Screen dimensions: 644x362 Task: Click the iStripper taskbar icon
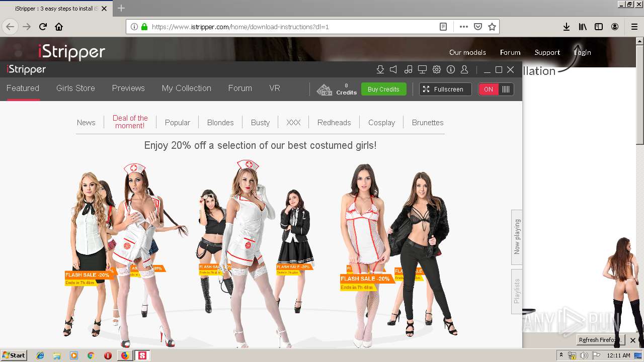(x=142, y=355)
